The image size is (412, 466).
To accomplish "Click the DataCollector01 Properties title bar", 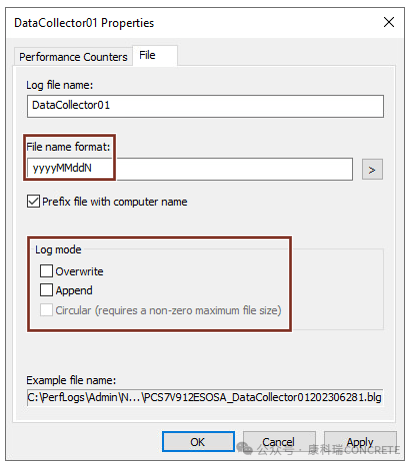I will [x=193, y=23].
